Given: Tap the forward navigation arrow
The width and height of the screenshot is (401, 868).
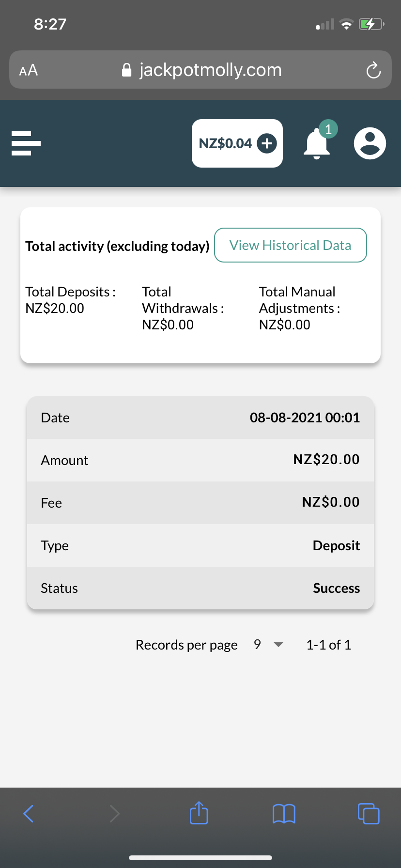Looking at the screenshot, I should point(114,814).
